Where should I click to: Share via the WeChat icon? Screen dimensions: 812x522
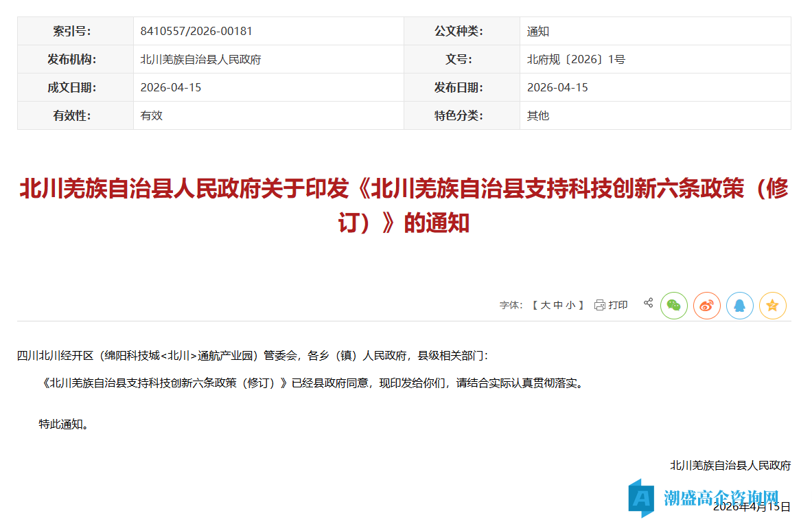(x=674, y=306)
